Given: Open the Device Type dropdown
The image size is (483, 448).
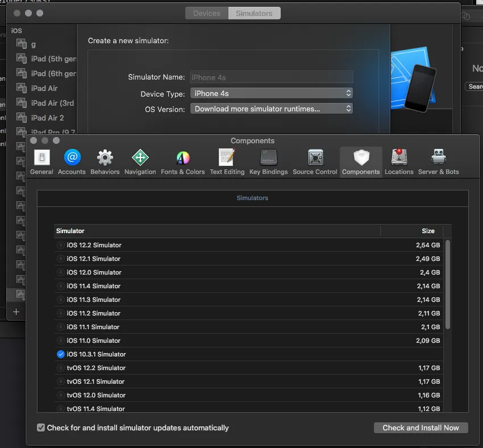Looking at the screenshot, I should click(272, 93).
